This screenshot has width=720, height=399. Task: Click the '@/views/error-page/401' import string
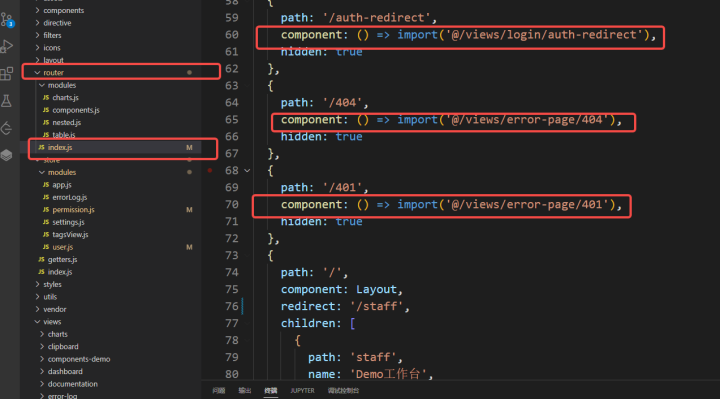[x=527, y=205]
